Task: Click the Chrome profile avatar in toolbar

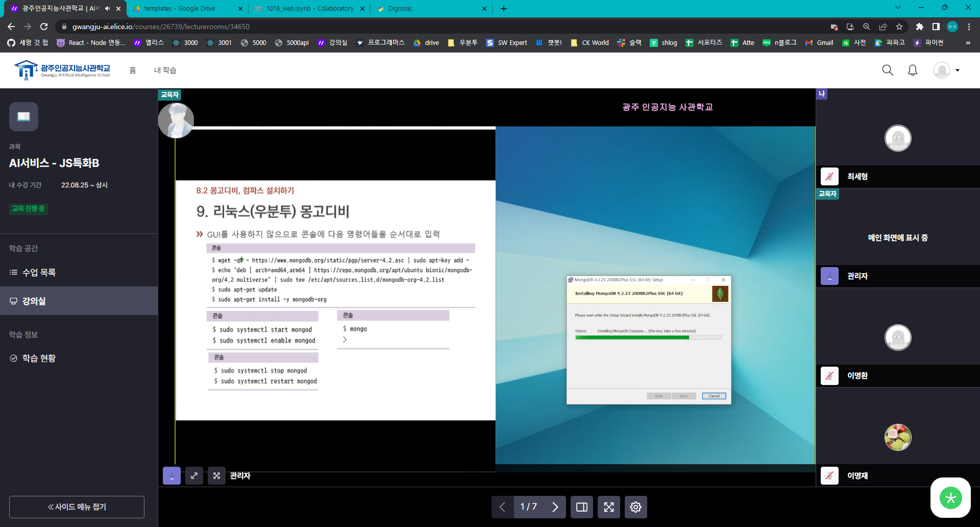Action: coord(952,27)
